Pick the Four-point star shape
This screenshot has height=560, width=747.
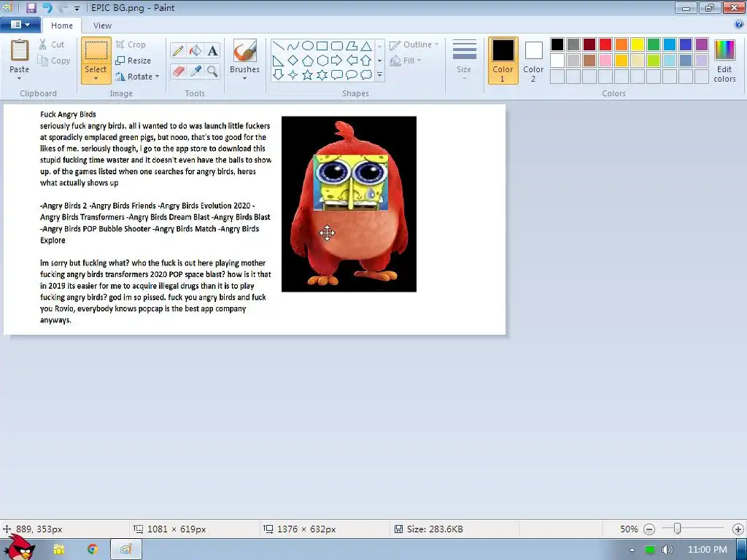(x=293, y=75)
